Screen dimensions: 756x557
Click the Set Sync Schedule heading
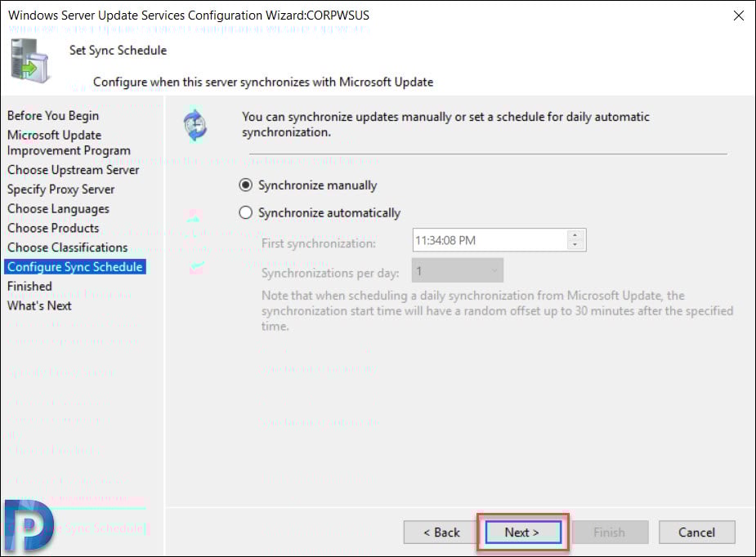point(119,50)
